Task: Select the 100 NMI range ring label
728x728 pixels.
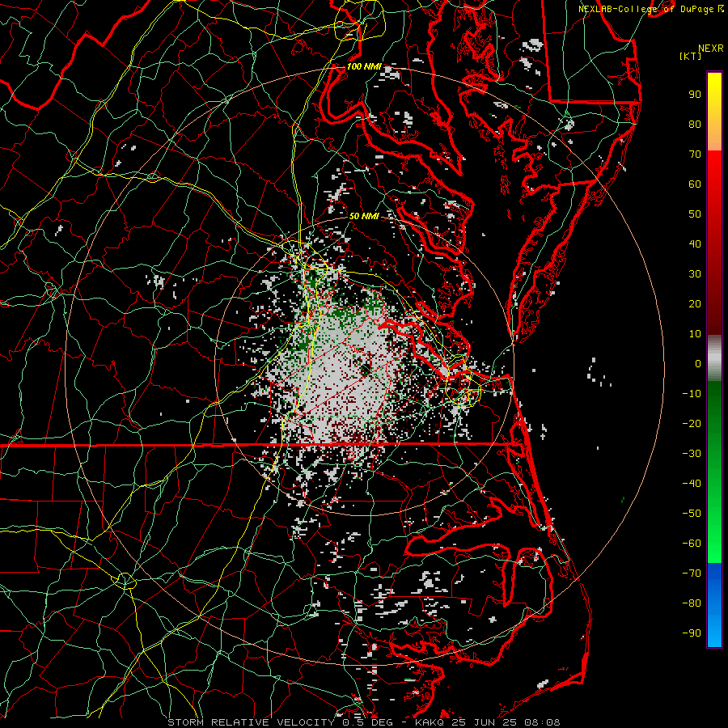Action: tap(364, 66)
